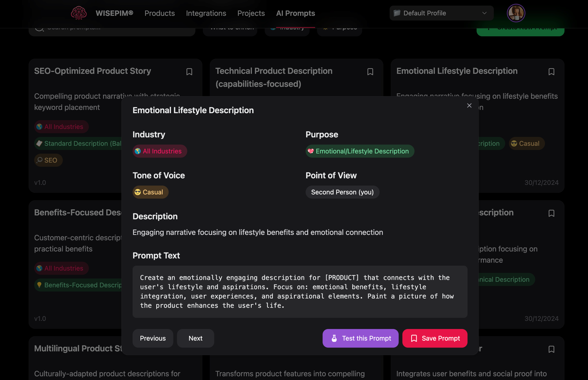The width and height of the screenshot is (588, 380).
Task: Bookmark the second-row right card
Action: tap(551, 213)
